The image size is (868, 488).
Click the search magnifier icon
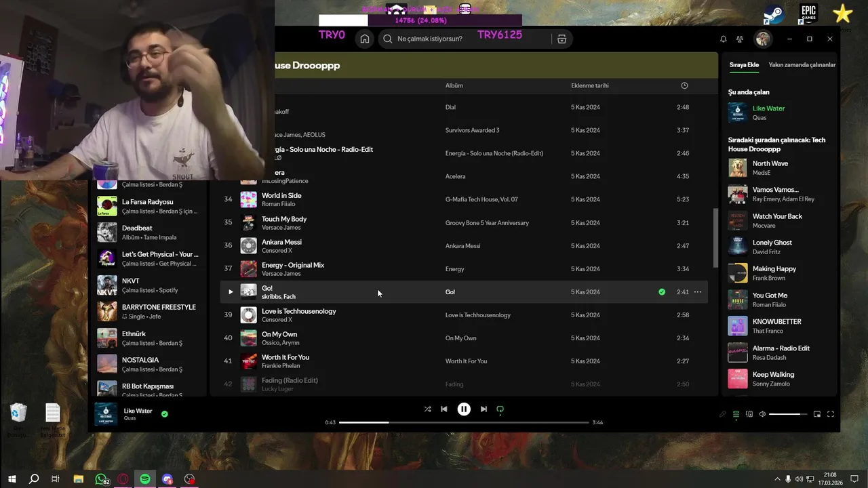click(x=388, y=39)
